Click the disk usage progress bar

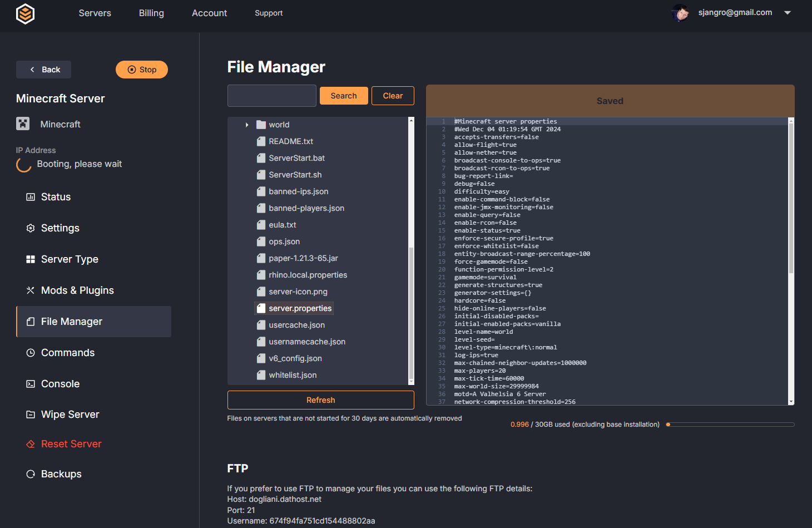click(x=729, y=424)
